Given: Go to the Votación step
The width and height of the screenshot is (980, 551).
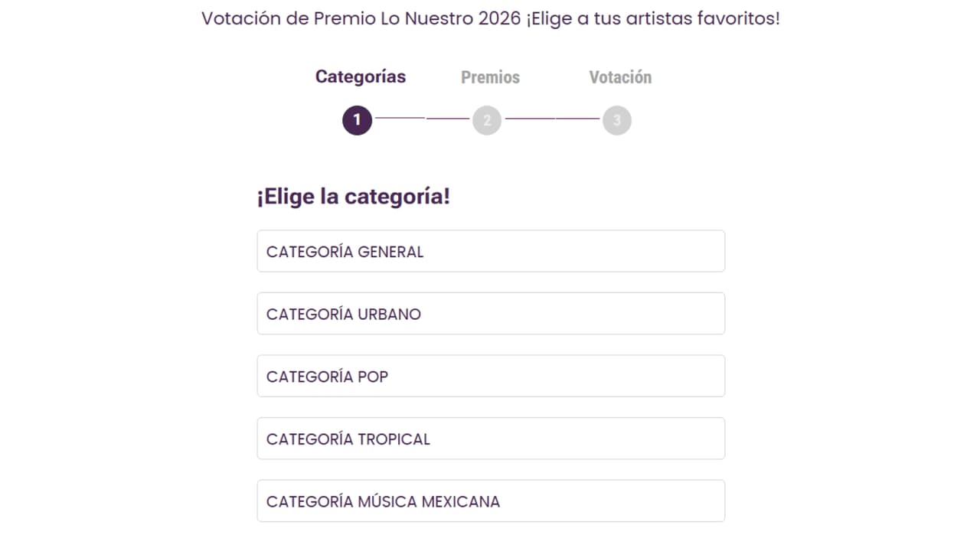Looking at the screenshot, I should click(x=620, y=77).
